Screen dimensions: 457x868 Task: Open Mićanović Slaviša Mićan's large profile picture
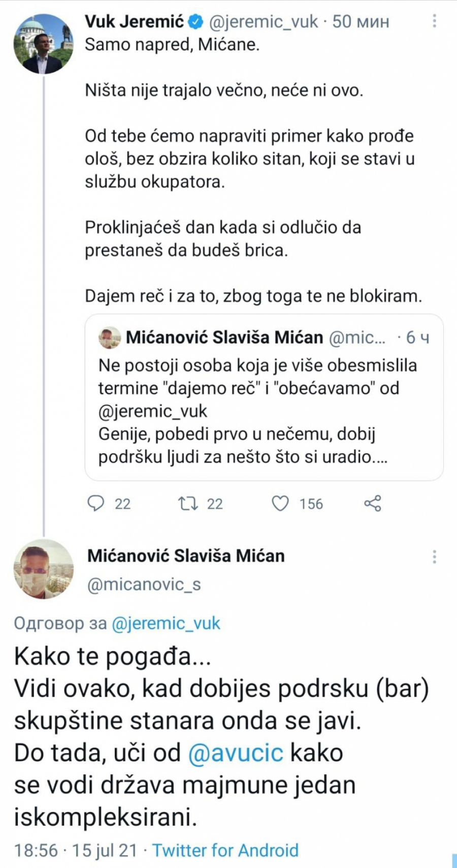(43, 569)
